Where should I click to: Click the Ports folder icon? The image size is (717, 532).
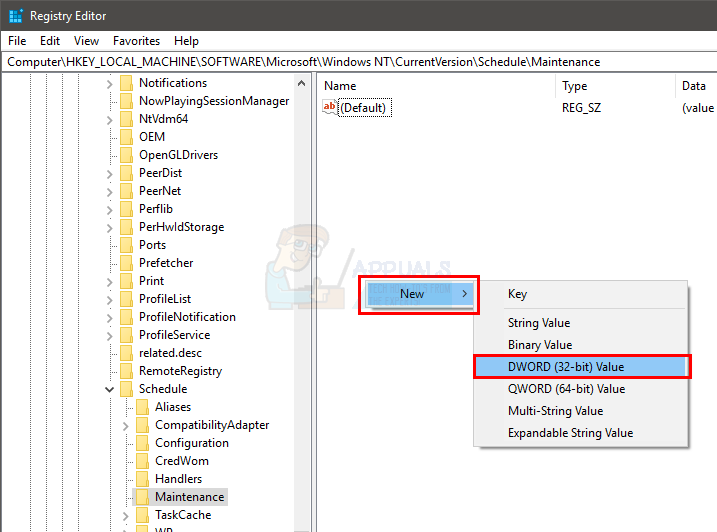point(127,245)
